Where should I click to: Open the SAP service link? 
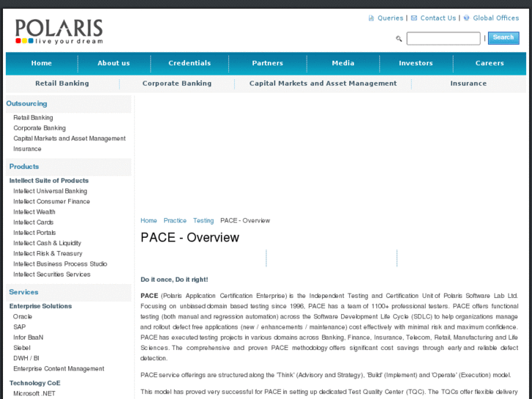[x=20, y=327]
